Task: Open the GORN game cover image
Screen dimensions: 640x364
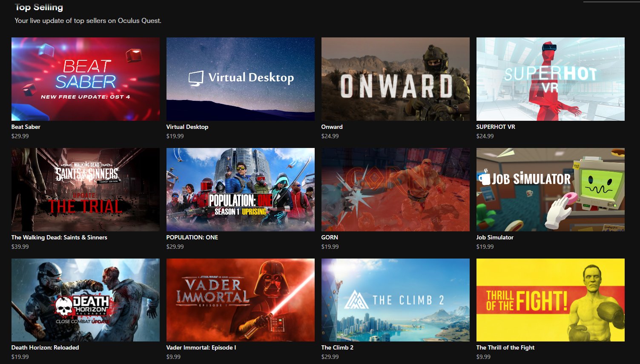Action: pos(396,190)
